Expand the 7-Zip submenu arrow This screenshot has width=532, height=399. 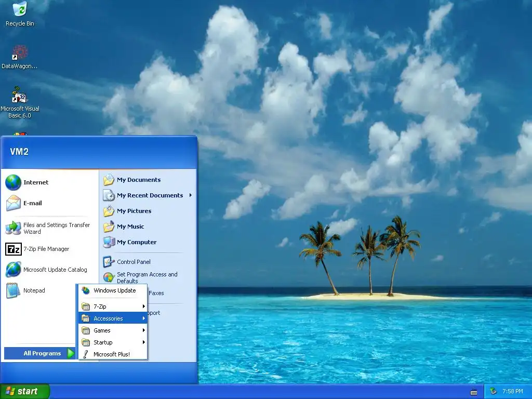pos(144,307)
